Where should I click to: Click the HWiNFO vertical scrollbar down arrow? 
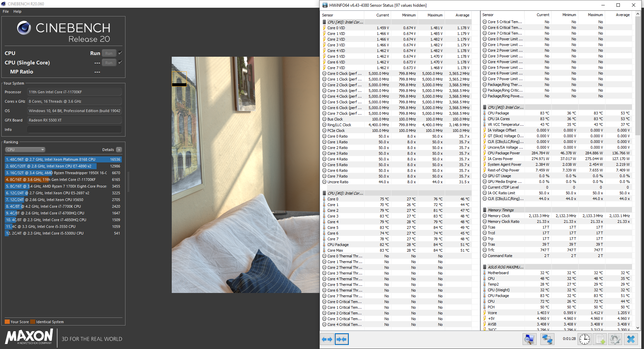tap(638, 328)
